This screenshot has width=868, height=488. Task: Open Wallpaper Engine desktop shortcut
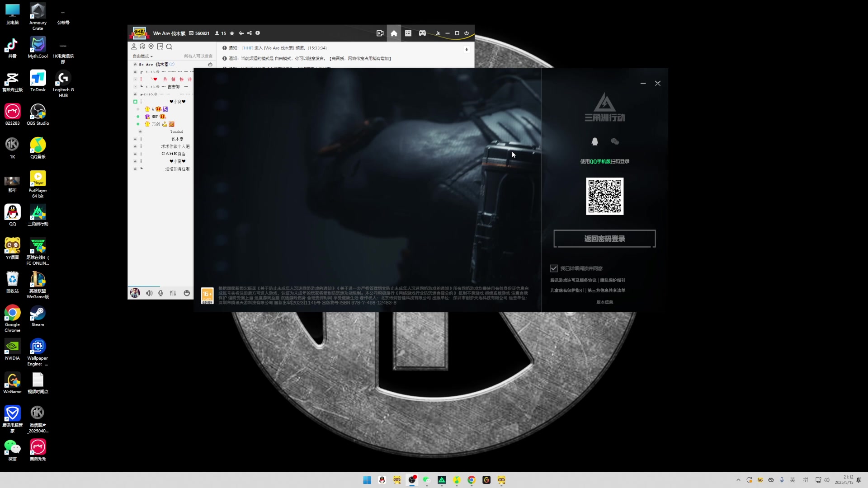coord(38,352)
